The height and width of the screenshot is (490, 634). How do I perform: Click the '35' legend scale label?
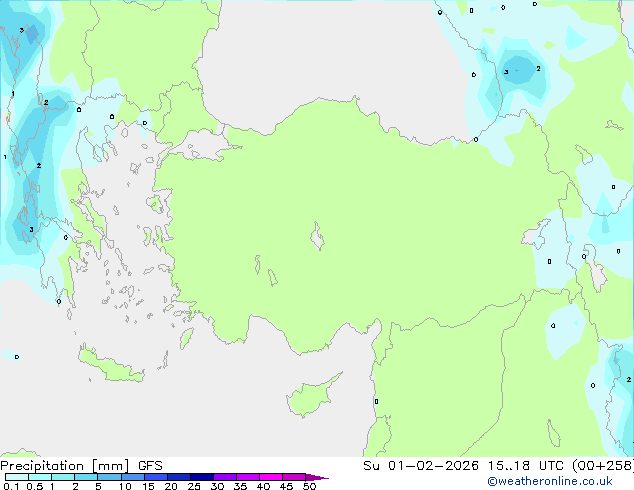coord(240,486)
